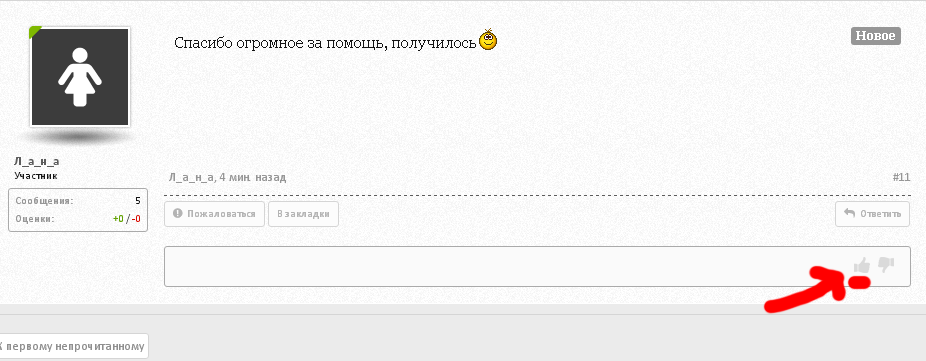
Task: Report the post with Пожаловаться
Action: pos(215,214)
